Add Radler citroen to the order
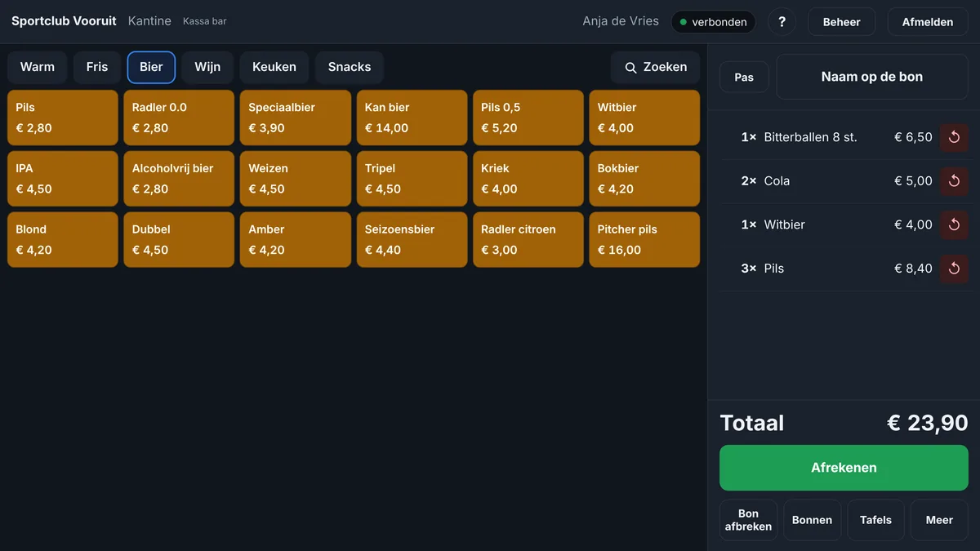This screenshot has height=551, width=980. [528, 240]
